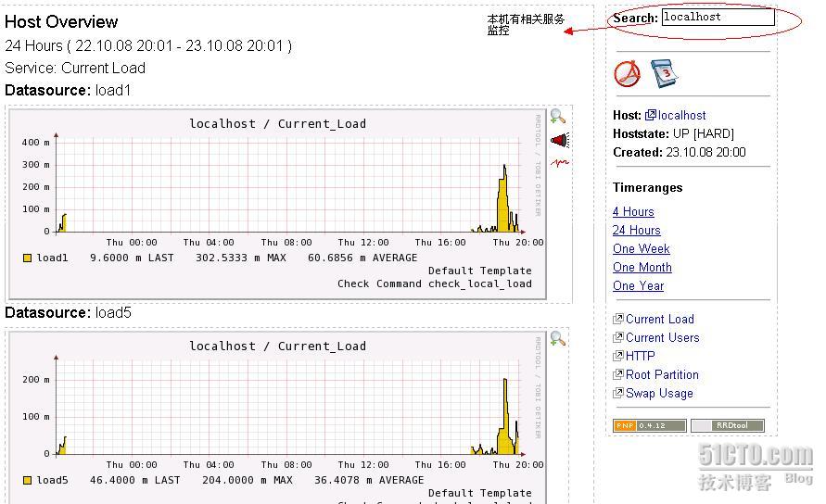Open the Current Users service
Image resolution: width=826 pixels, height=504 pixels.
662,338
